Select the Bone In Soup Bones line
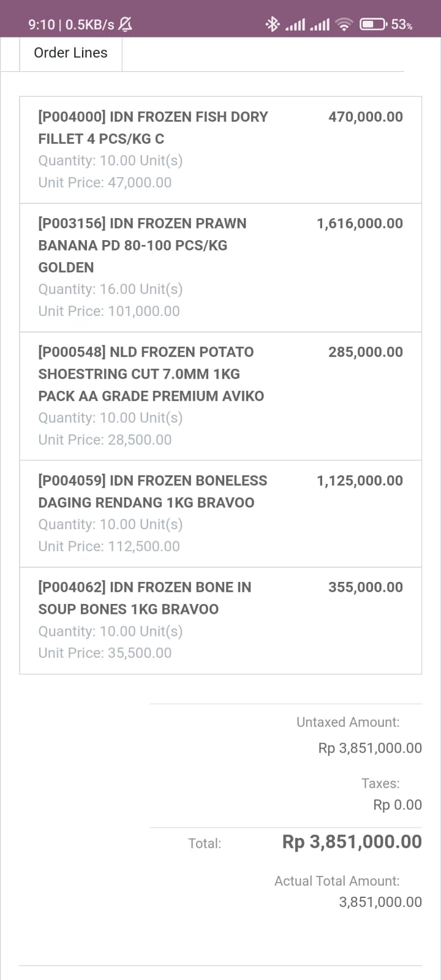The height and width of the screenshot is (980, 441). (145, 598)
